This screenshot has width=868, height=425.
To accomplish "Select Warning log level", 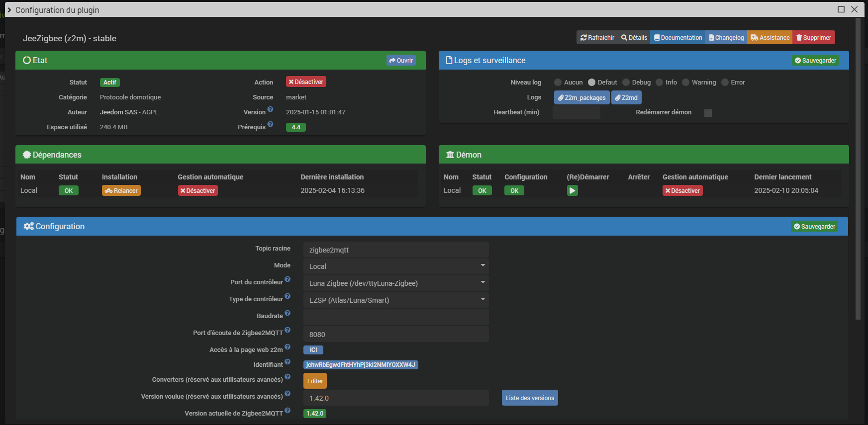I will [x=686, y=83].
